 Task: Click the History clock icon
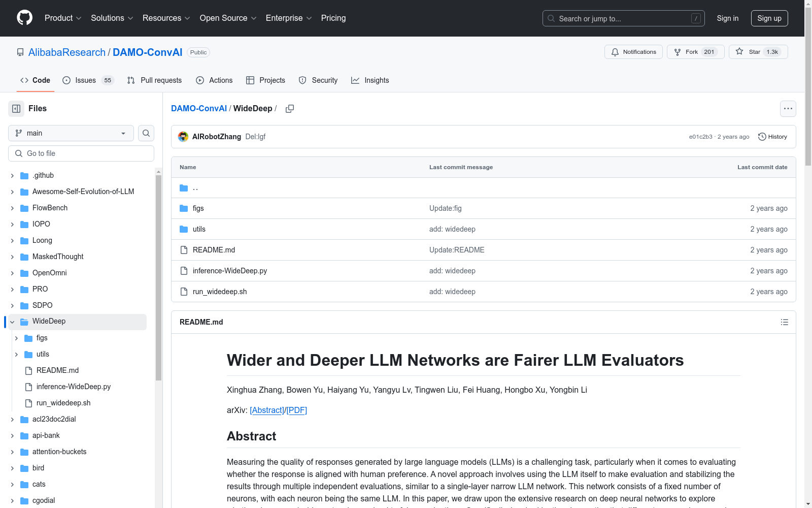pos(762,137)
